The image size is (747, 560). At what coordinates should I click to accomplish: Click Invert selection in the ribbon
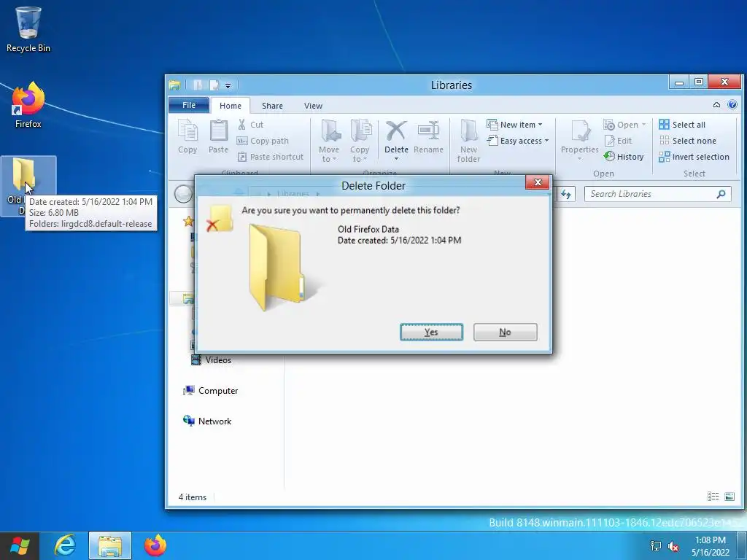click(694, 157)
